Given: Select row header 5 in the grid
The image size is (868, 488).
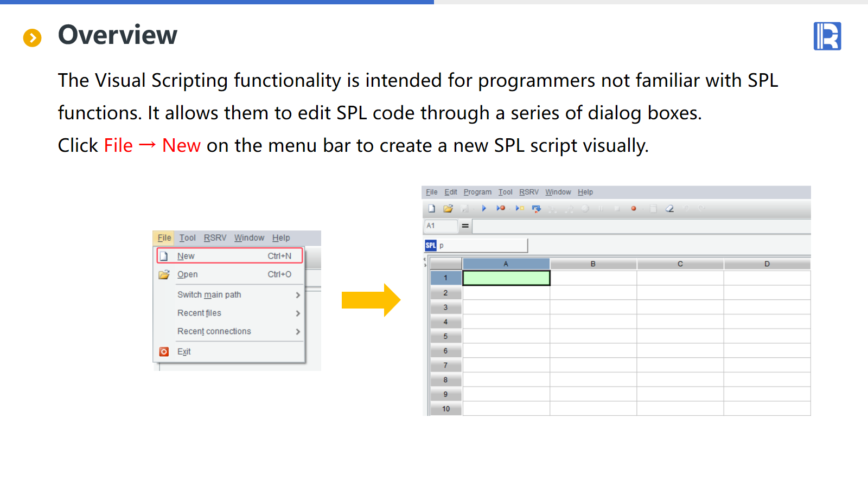Looking at the screenshot, I should [x=445, y=337].
